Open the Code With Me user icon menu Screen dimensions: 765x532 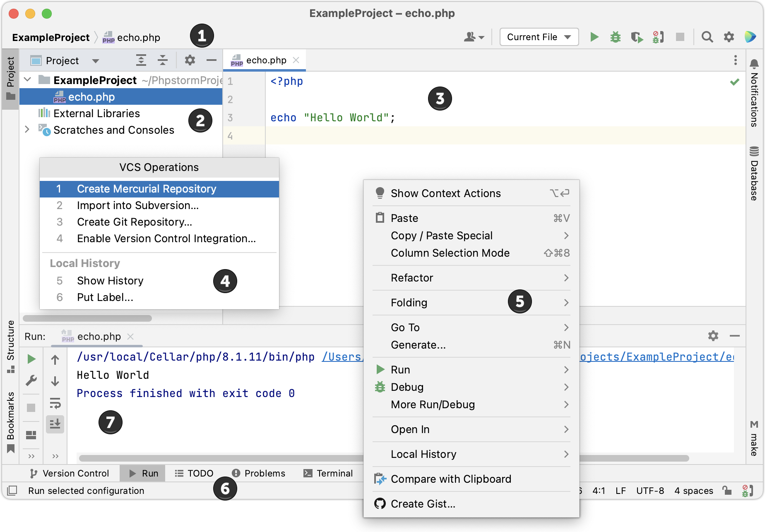click(474, 37)
